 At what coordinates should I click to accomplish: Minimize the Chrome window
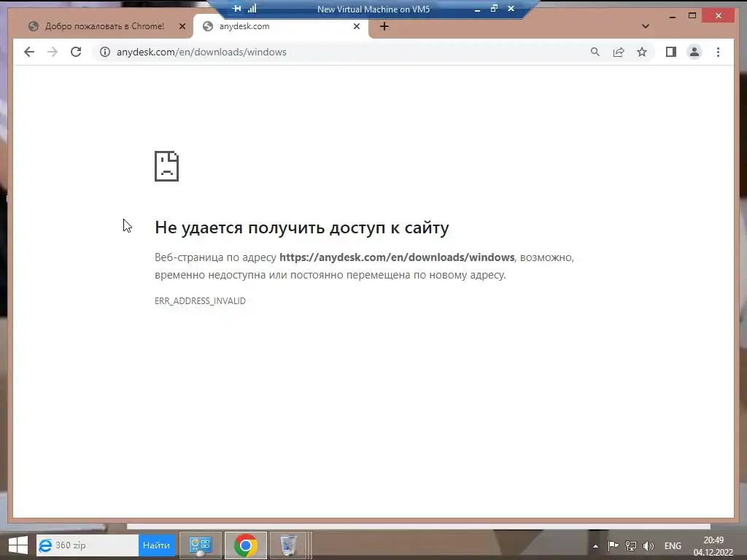pos(673,16)
